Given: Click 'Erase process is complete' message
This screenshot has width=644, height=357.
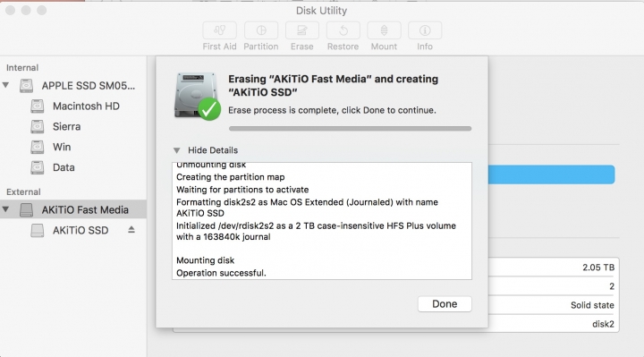Looking at the screenshot, I should [332, 111].
